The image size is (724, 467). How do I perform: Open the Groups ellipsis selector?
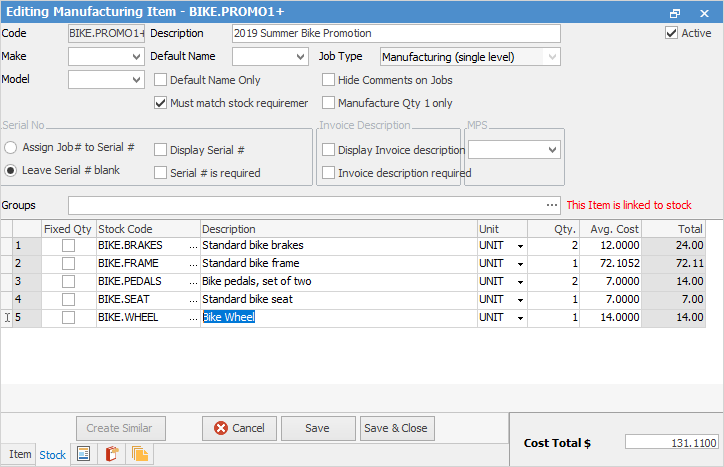(x=552, y=205)
